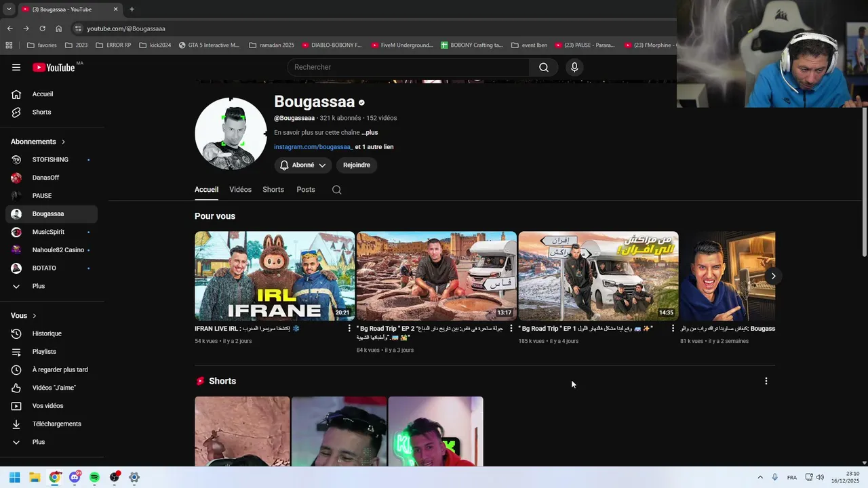Open the YouTube hamburger guide menu
Screen dimensions: 868x488
click(16, 67)
